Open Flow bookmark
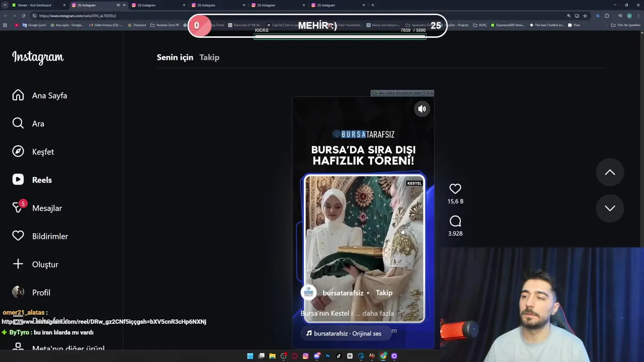The width and height of the screenshot is (644, 362). point(574,25)
